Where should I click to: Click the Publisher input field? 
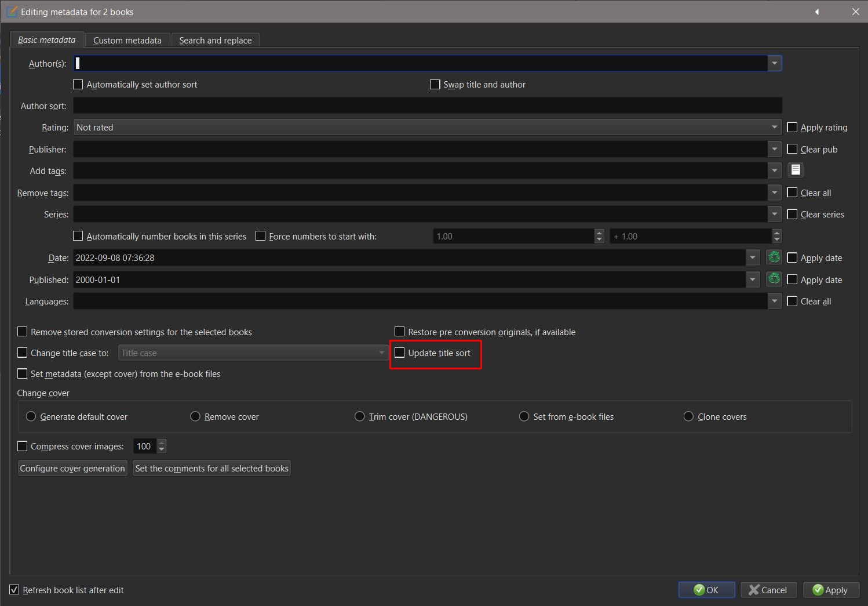tap(421, 149)
